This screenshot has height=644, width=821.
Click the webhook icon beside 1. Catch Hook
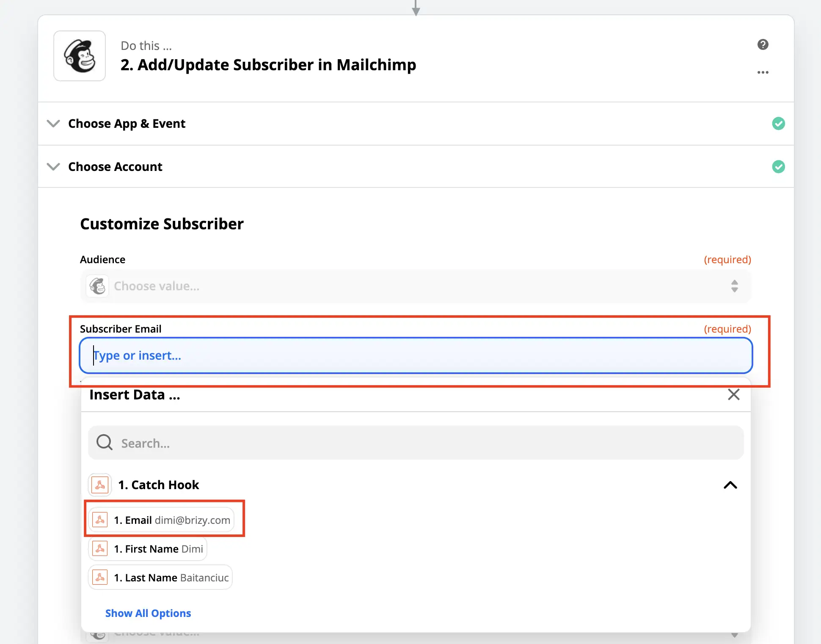coord(100,485)
